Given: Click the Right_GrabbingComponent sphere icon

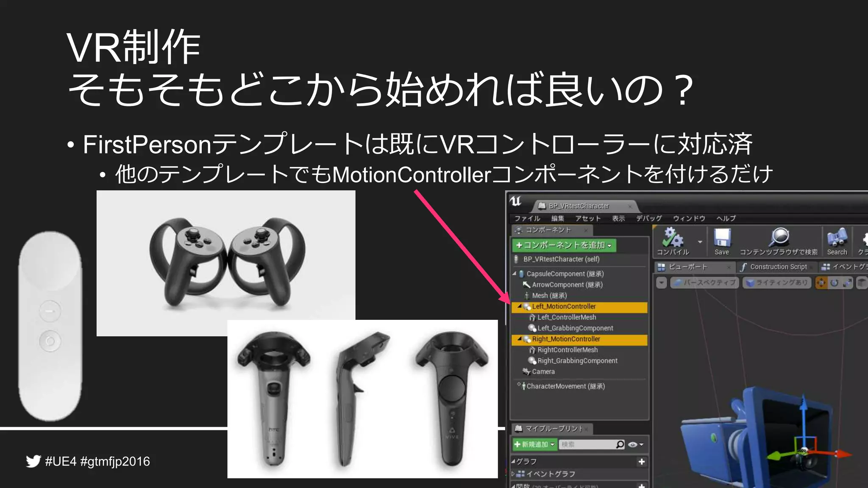Looking at the screenshot, I should click(x=532, y=360).
